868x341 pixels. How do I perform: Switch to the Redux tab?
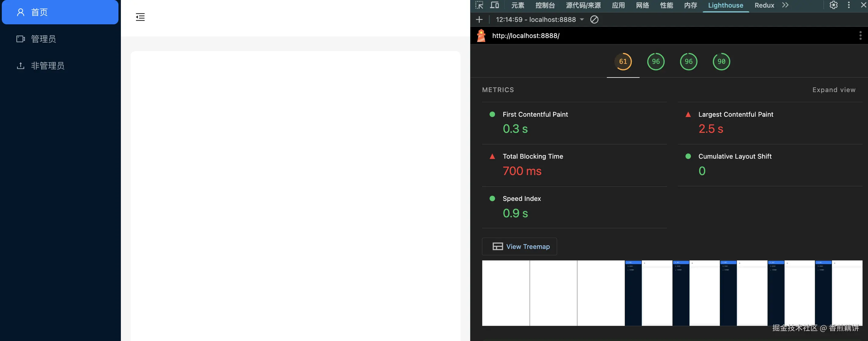click(764, 5)
